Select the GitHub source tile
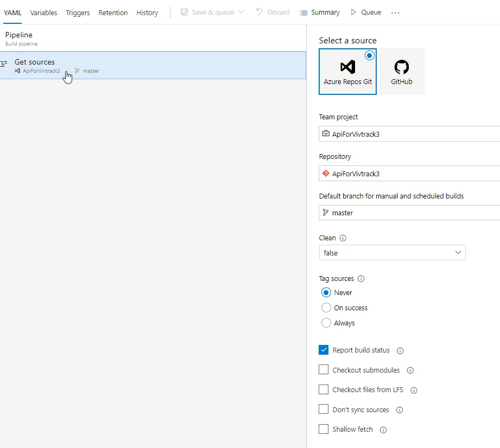The image size is (500, 448). pyautogui.click(x=402, y=72)
